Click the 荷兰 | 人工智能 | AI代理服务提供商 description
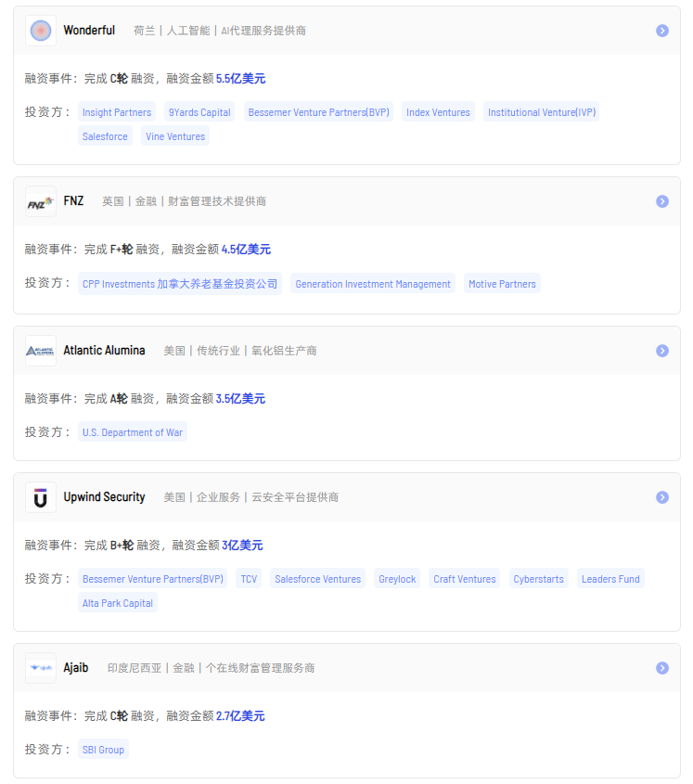 point(220,31)
